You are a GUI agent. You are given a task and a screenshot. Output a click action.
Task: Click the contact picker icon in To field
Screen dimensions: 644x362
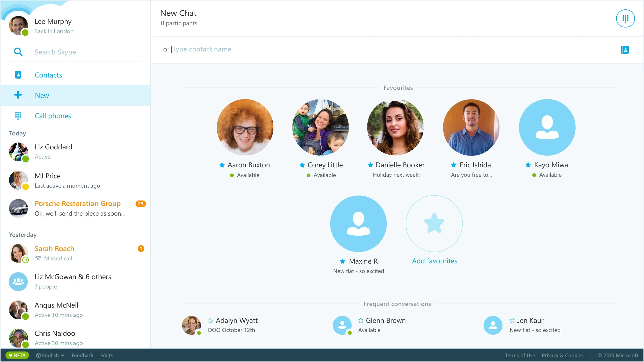click(625, 50)
